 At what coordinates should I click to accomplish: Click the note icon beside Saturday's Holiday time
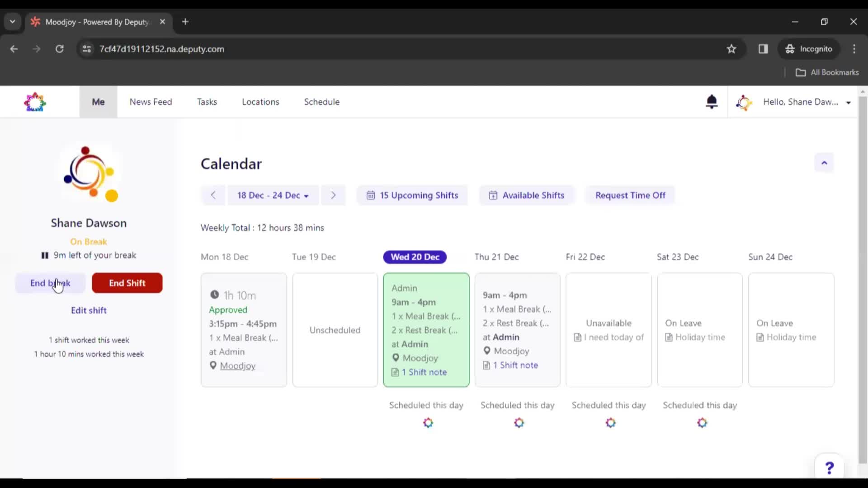point(669,337)
